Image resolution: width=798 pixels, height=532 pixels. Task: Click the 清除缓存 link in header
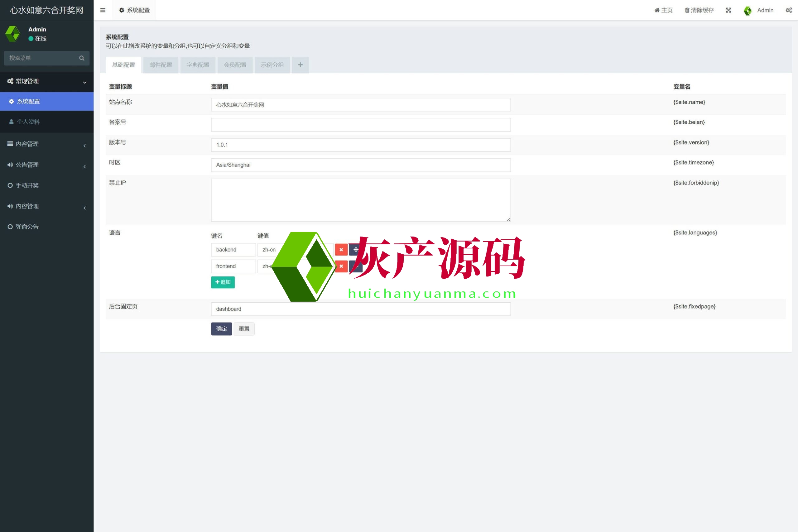[699, 10]
